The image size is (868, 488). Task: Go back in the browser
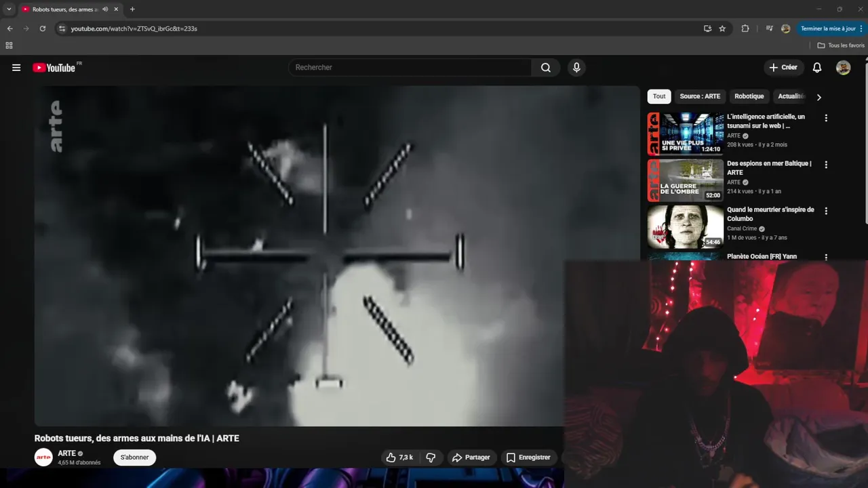coord(9,28)
